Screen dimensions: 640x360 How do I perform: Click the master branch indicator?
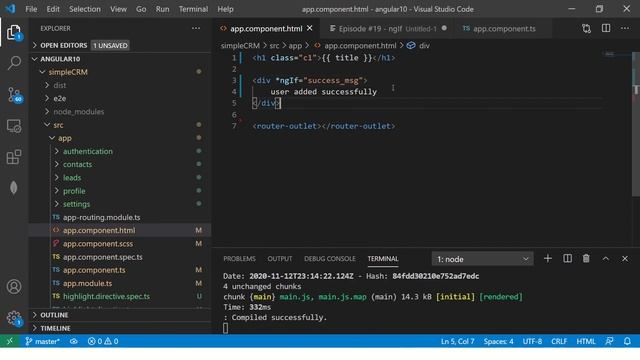[42, 341]
